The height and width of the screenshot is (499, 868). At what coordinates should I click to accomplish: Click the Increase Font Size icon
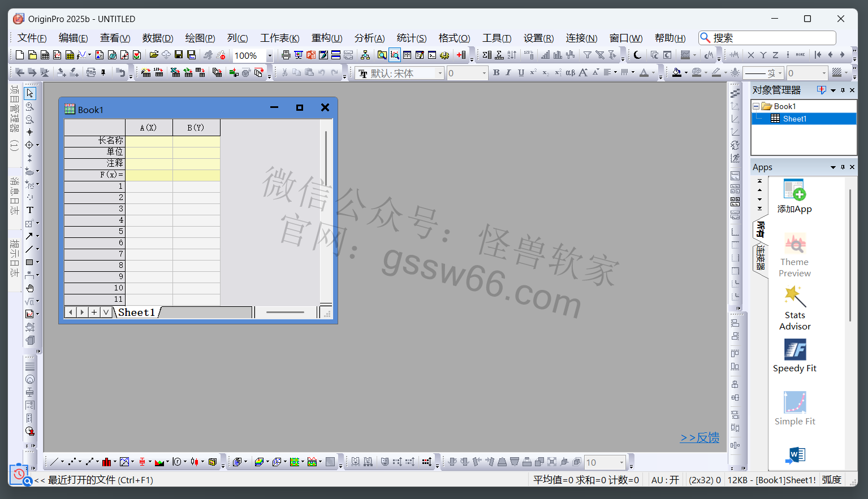pyautogui.click(x=583, y=72)
